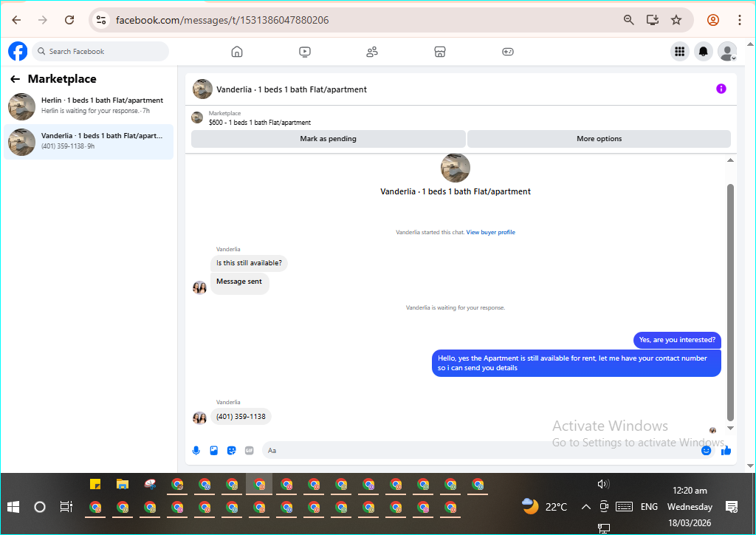This screenshot has height=535, width=756.
Task: Choose a sticker icon
Action: 231,451
